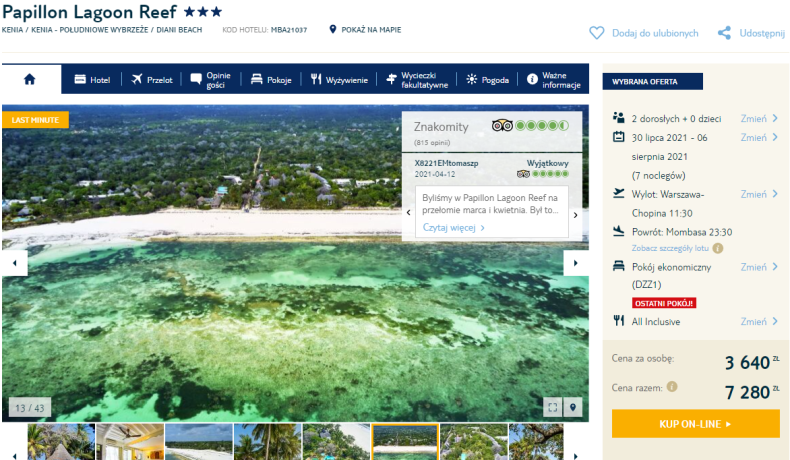The height and width of the screenshot is (460, 790).
Task: Open Zobacz szczegóły lotu link
Action: coord(670,248)
